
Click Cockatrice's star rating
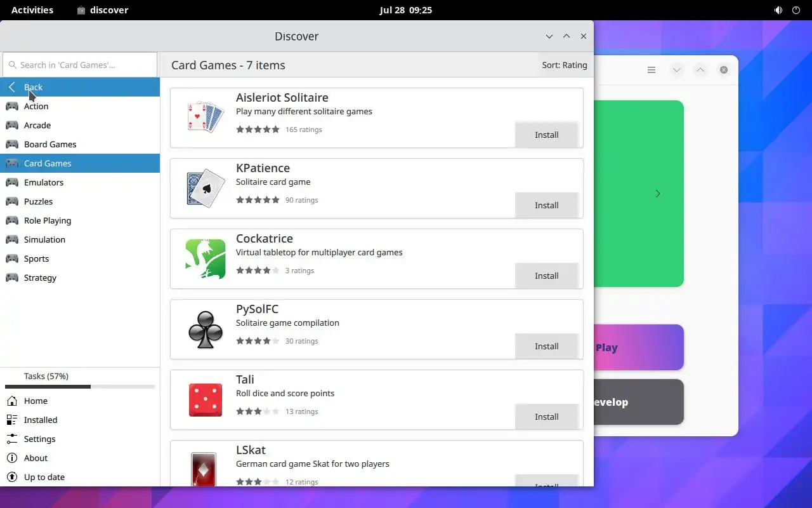point(258,271)
